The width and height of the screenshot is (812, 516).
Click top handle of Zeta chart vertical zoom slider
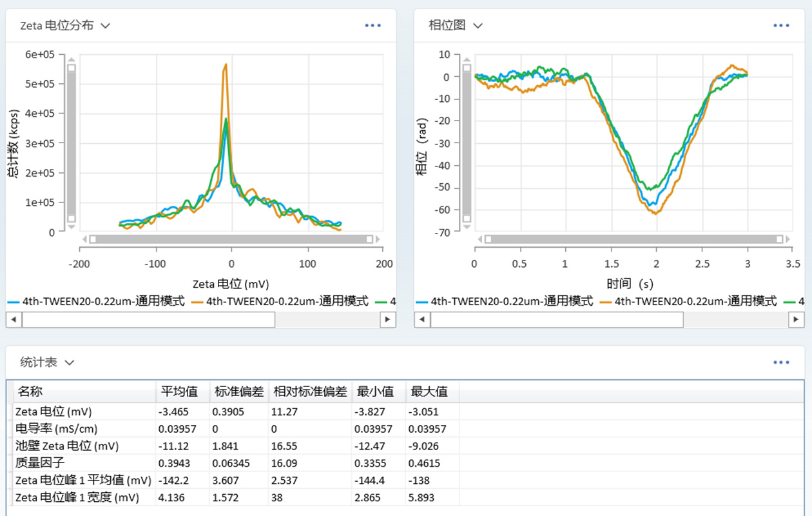coord(72,68)
